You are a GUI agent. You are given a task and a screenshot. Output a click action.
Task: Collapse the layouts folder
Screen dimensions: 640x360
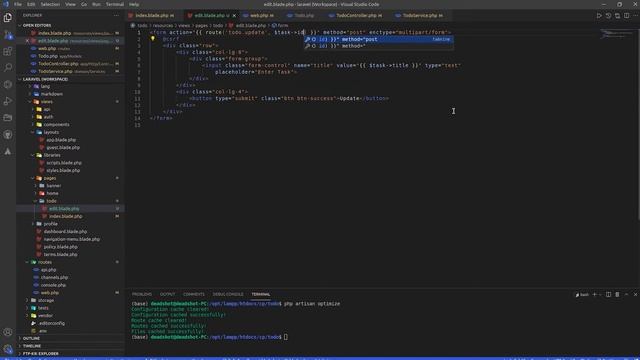[x=51, y=132]
